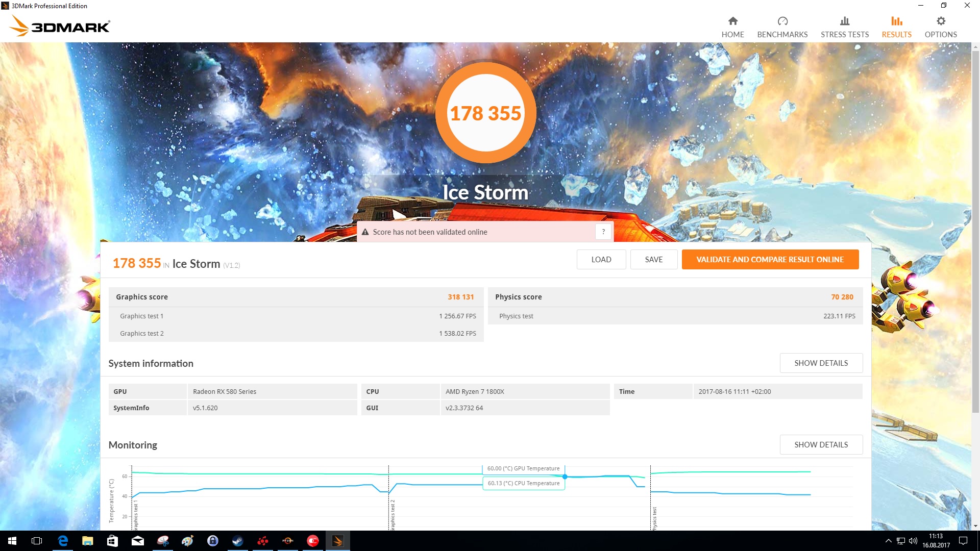Click the 3DMark icon on the taskbar
This screenshot has width=980, height=551.
[338, 541]
